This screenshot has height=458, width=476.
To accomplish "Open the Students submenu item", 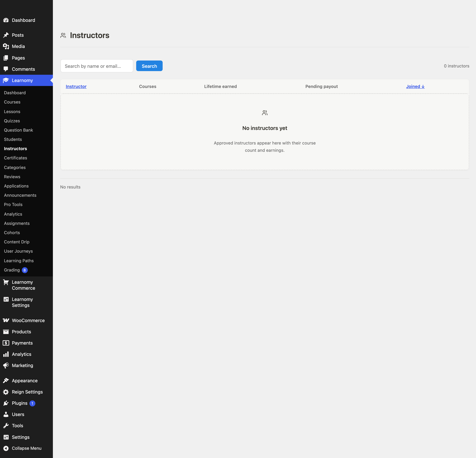I will tap(13, 139).
